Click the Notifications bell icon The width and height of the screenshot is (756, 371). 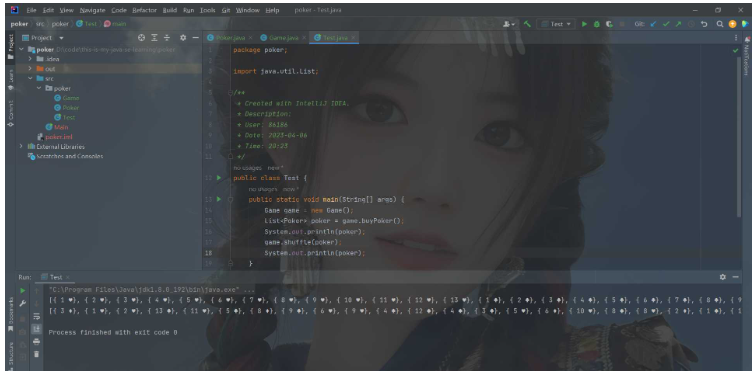[747, 40]
